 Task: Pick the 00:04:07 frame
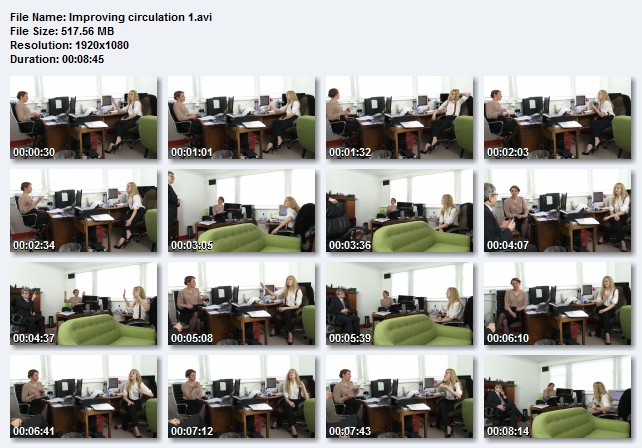(x=558, y=210)
